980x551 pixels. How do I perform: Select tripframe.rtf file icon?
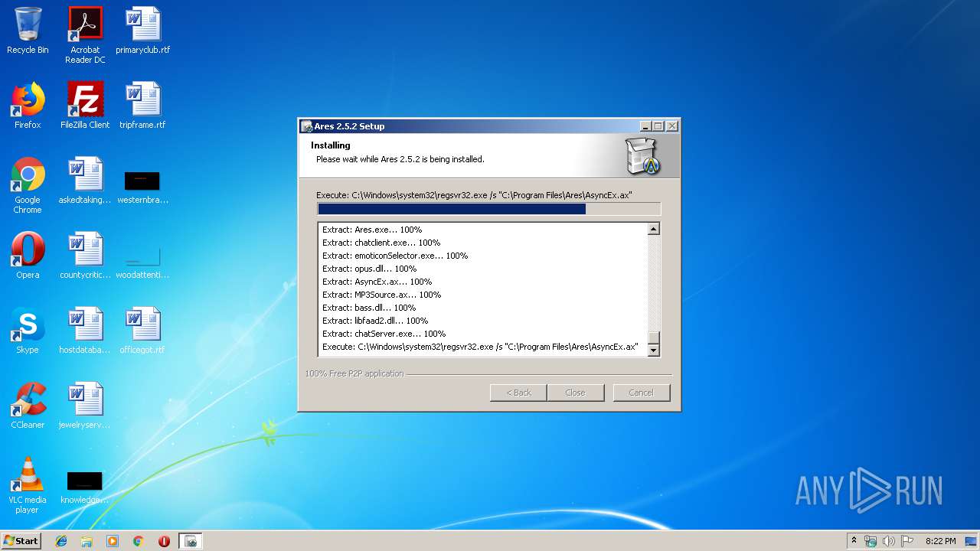pos(143,106)
